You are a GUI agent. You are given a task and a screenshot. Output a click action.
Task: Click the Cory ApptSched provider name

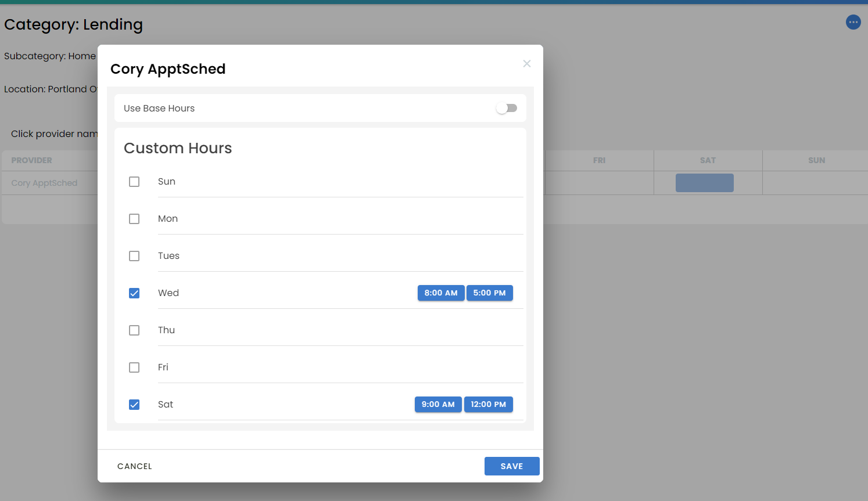point(44,183)
